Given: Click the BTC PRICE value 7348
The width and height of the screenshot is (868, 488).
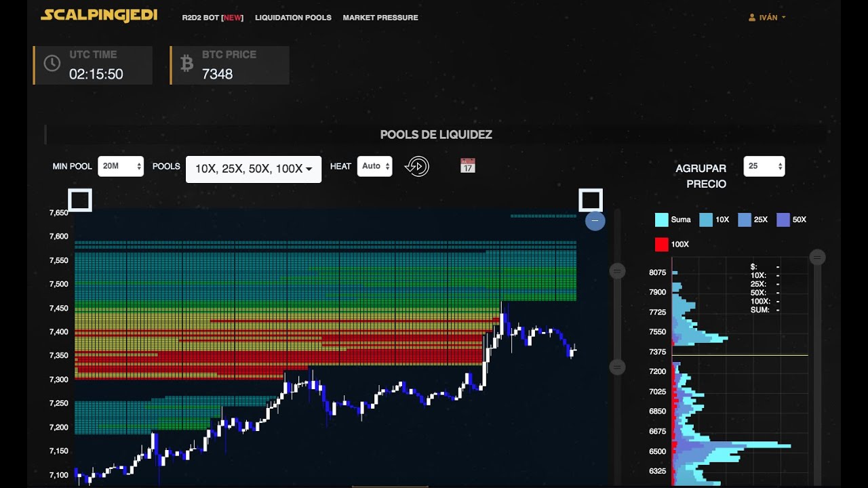Looking at the screenshot, I should (x=217, y=74).
